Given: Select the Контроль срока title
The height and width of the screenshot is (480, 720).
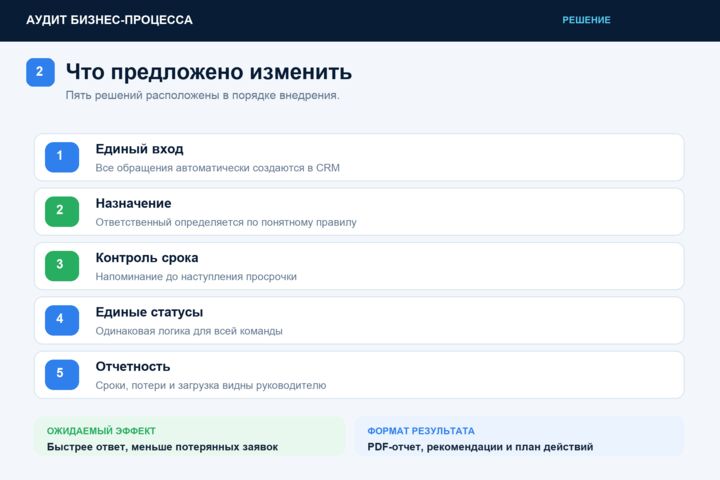Looking at the screenshot, I should [x=147, y=258].
